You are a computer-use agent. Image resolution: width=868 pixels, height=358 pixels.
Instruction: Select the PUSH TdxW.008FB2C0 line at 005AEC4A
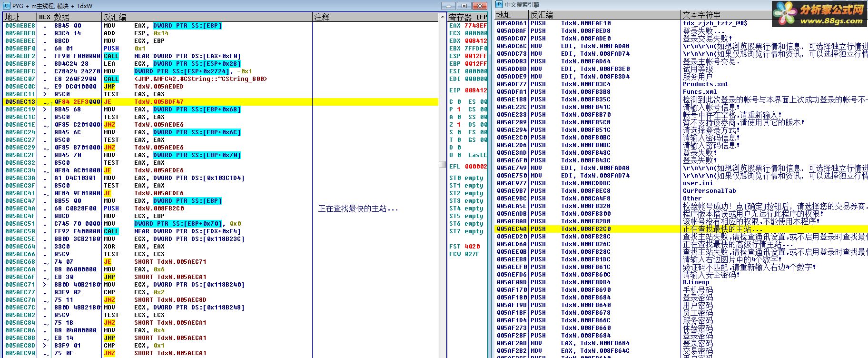point(221,209)
